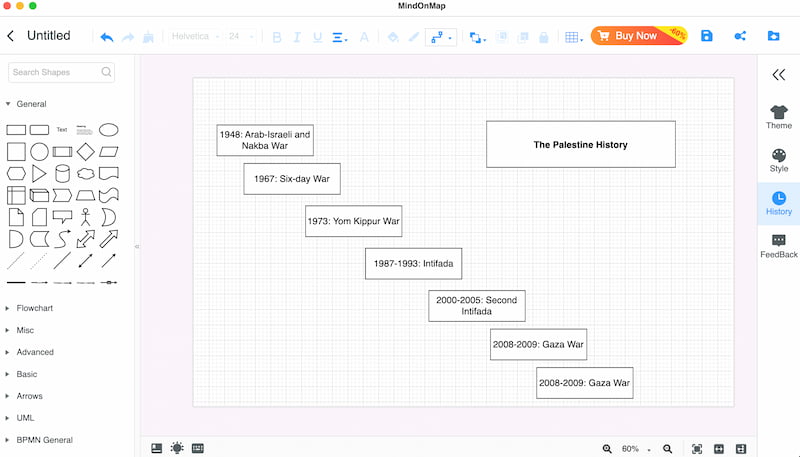Select the 1967: Six-day War box
Viewport: 800px width, 457px height.
(292, 179)
